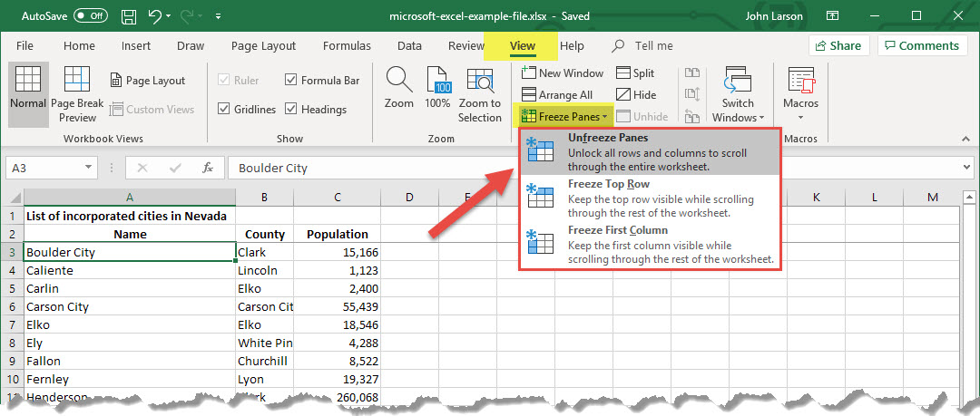Click Zoom to Selection icon
This screenshot has height=416, width=980.
click(479, 96)
